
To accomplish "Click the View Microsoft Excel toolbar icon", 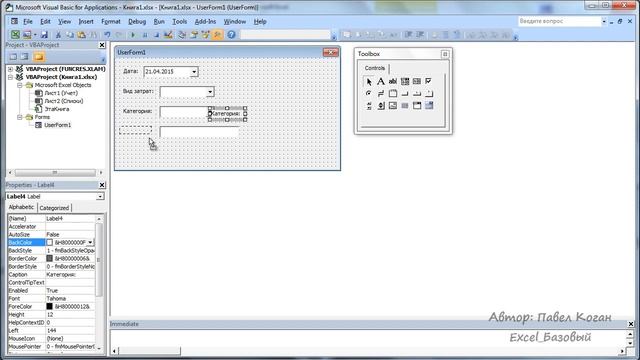I will tap(15, 35).
